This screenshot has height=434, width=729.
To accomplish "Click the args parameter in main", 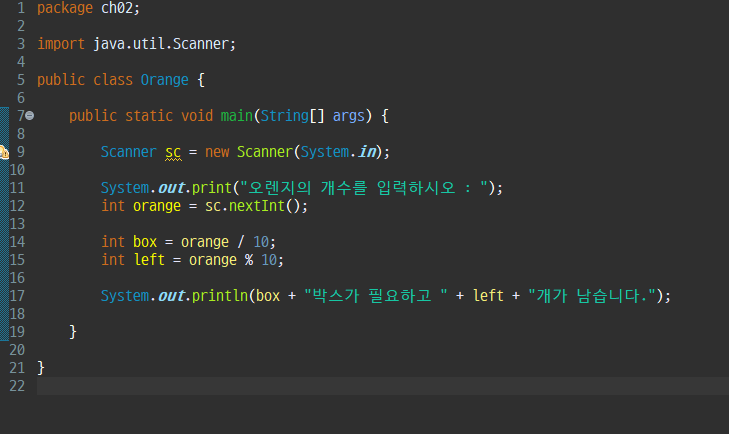I will click(348, 116).
